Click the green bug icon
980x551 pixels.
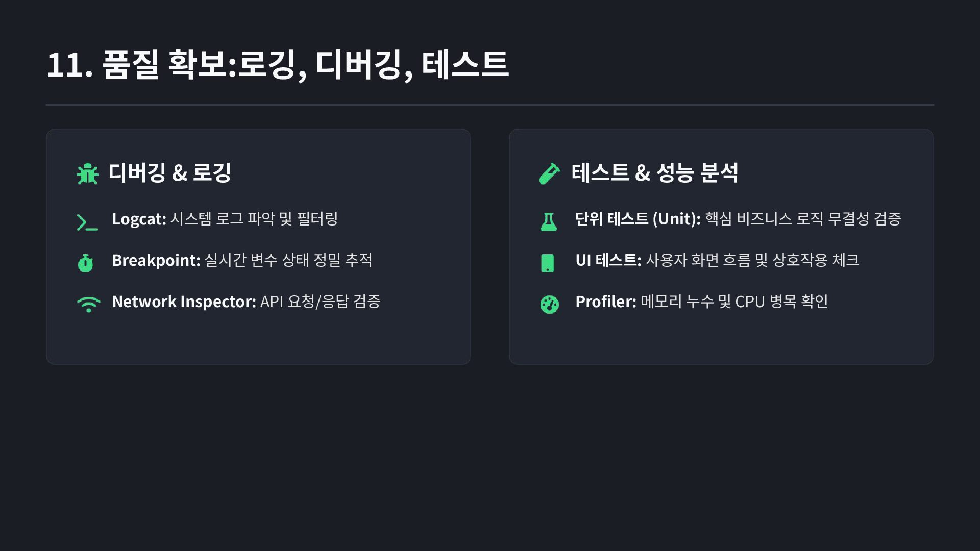[87, 173]
